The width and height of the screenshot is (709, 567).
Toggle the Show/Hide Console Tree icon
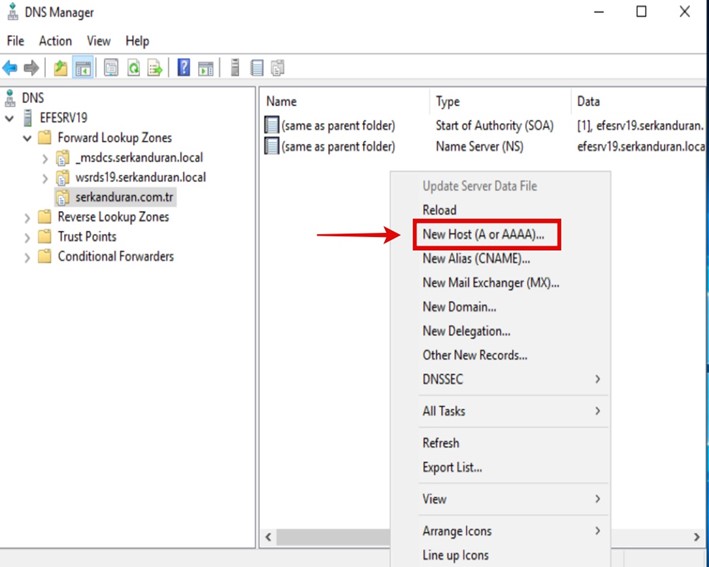coord(83,68)
